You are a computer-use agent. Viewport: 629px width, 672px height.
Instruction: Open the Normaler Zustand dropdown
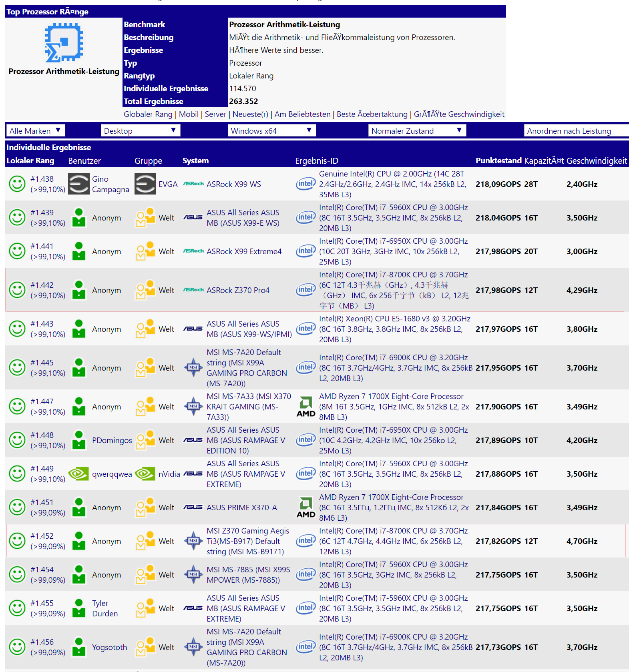pyautogui.click(x=417, y=131)
